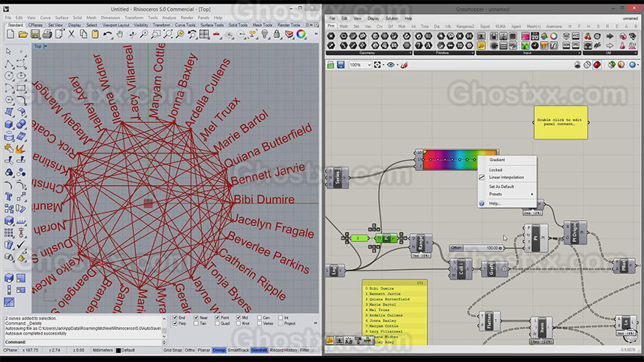Click the Cut scissors icon in Rhino
The width and height of the screenshot is (644, 362).
(x=72, y=34)
